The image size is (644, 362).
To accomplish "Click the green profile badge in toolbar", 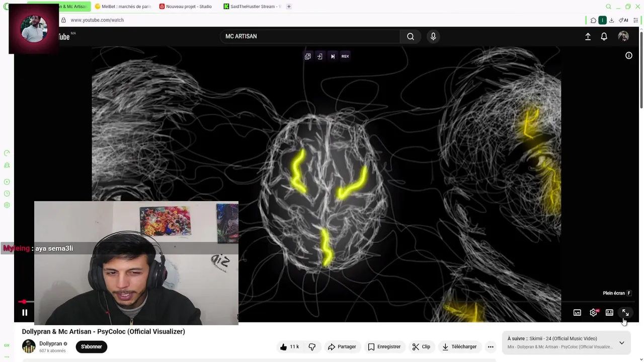I will click(x=602, y=20).
